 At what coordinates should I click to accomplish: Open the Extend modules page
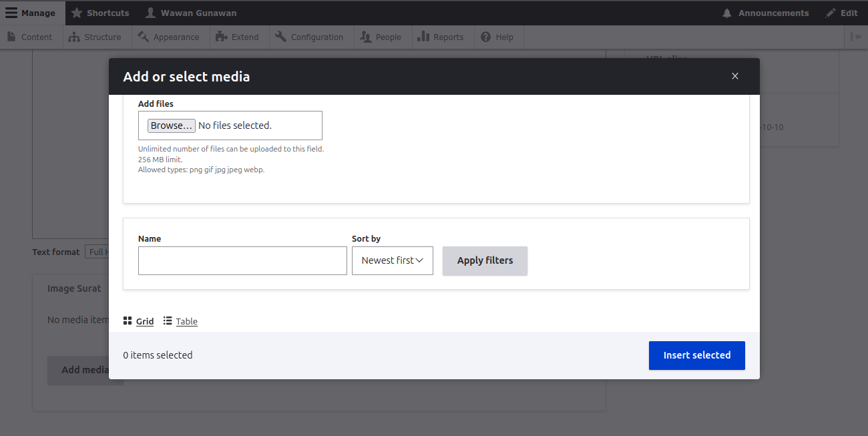238,37
